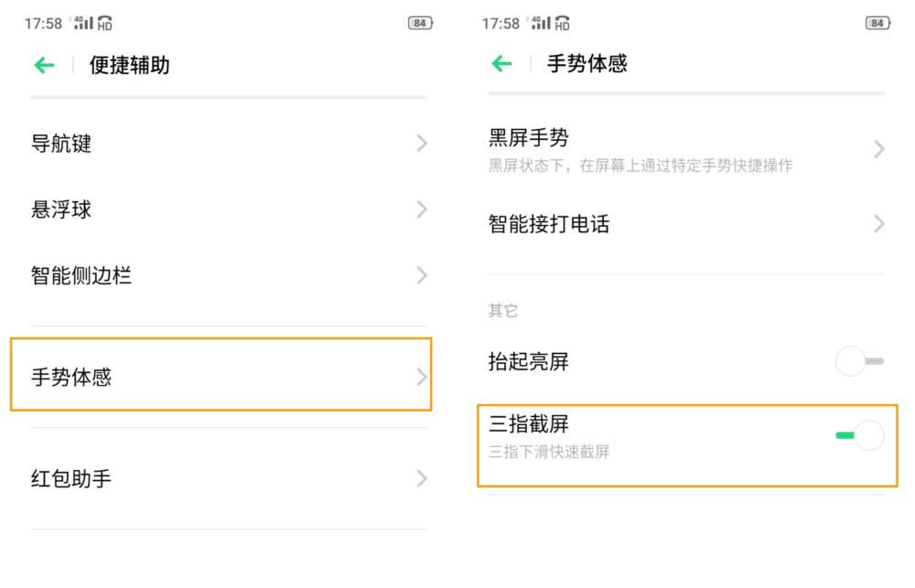The width and height of the screenshot is (915, 588).
Task: Tap 黑屏手势 label text
Action: [529, 138]
